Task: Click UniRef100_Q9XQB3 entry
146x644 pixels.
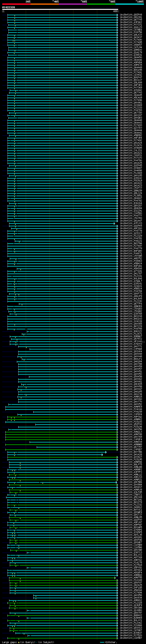Action: pyautogui.click(x=131, y=118)
